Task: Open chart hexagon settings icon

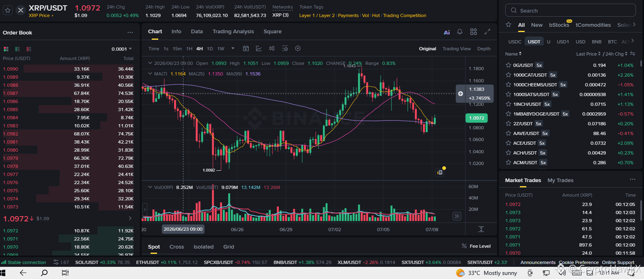Action: (x=298, y=49)
